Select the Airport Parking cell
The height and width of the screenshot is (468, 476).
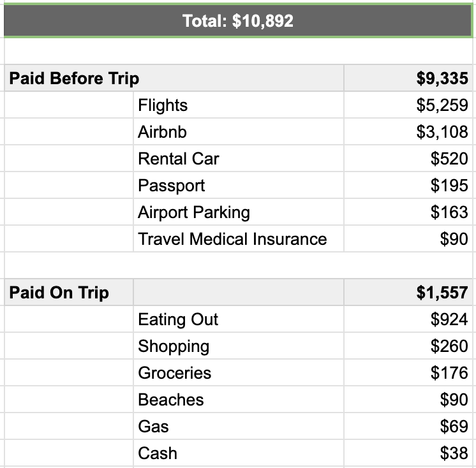click(x=239, y=212)
